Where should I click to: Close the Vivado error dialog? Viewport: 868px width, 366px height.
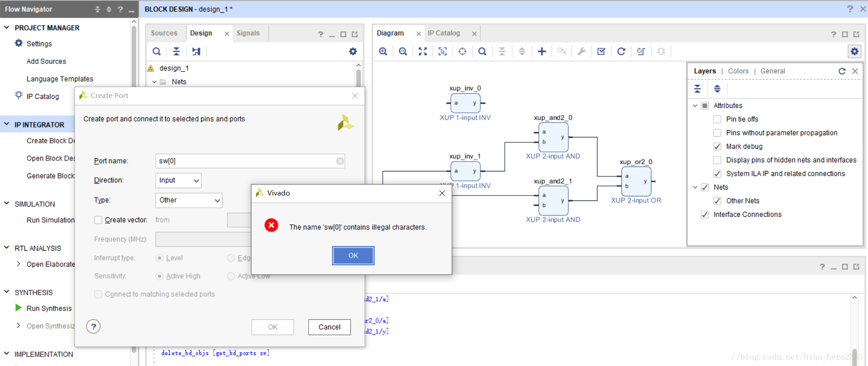pyautogui.click(x=442, y=193)
